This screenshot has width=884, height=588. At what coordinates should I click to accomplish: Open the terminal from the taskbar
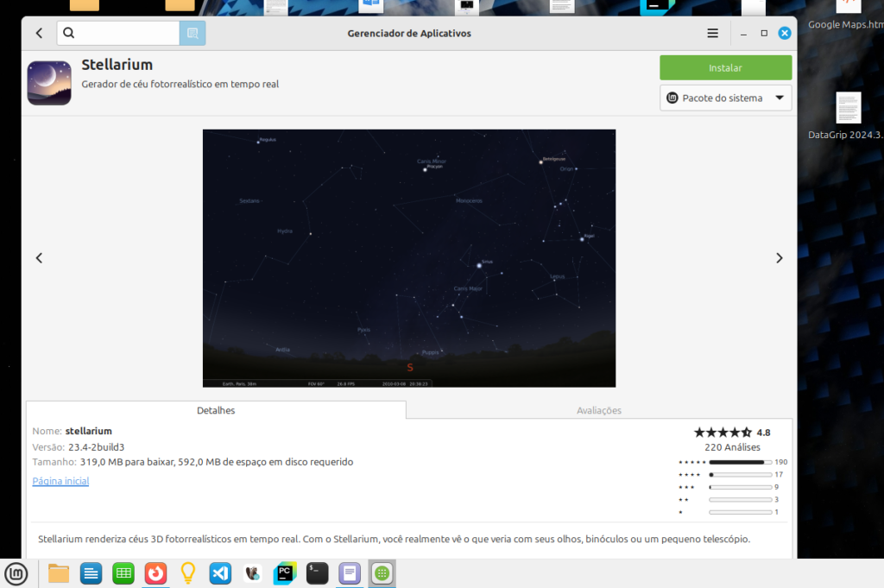click(317, 572)
